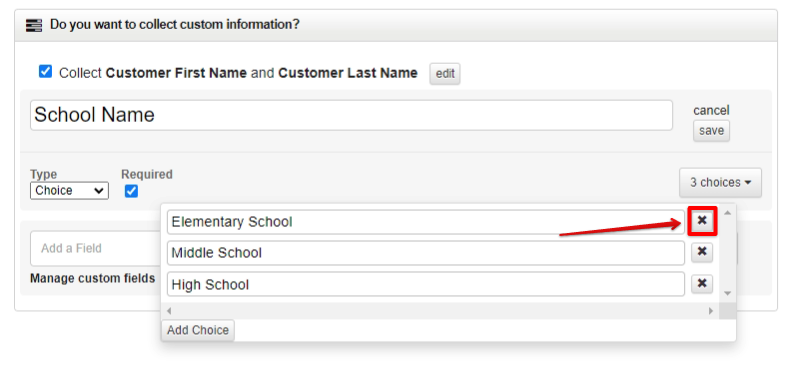Click the choices list scroll up arrow
793x365 pixels.
click(x=727, y=213)
